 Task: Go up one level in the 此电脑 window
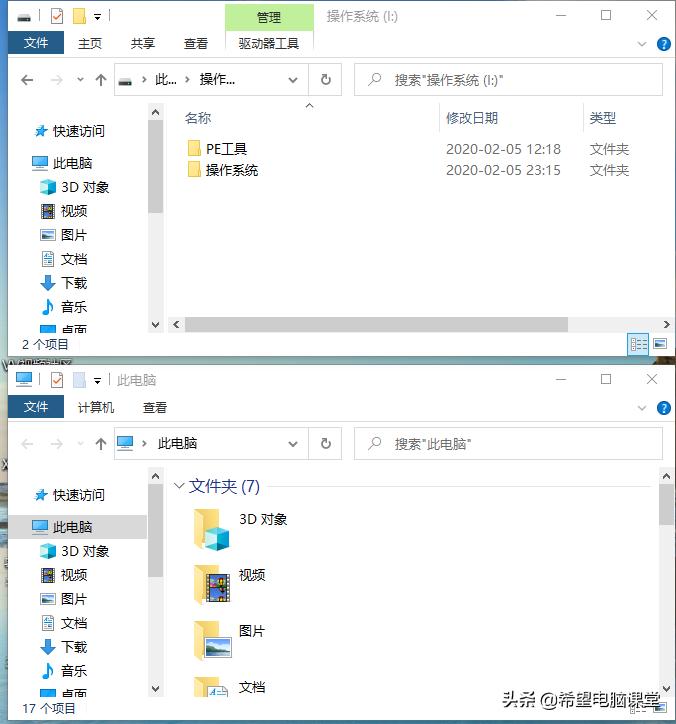[101, 444]
